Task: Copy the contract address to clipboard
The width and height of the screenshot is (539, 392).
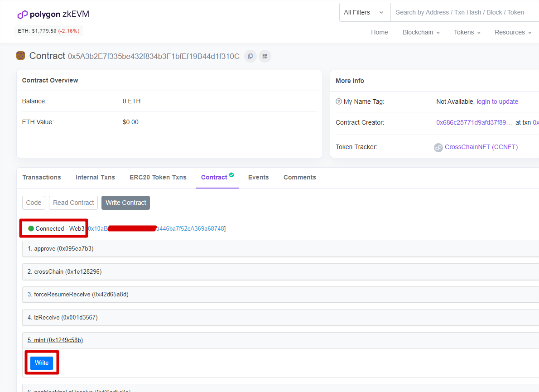Action: click(x=250, y=56)
